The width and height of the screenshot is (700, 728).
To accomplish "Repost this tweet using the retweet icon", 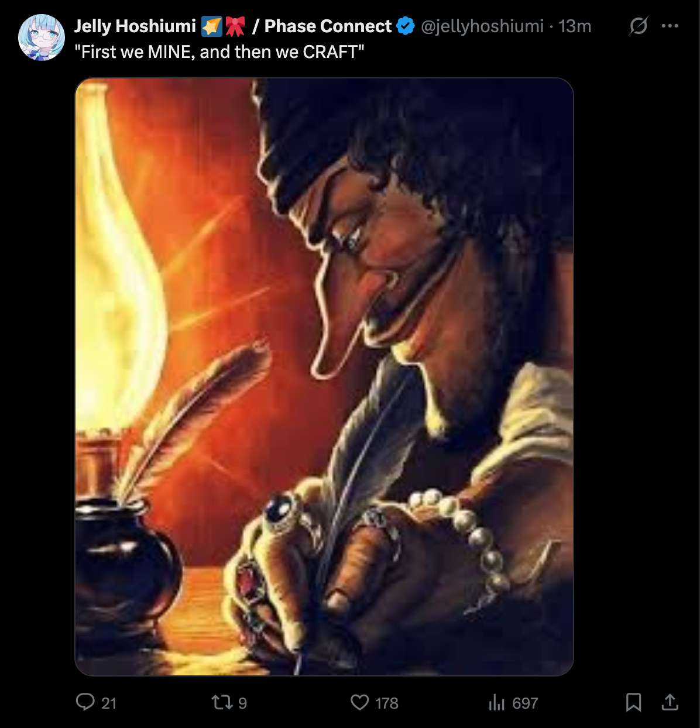I will click(222, 702).
